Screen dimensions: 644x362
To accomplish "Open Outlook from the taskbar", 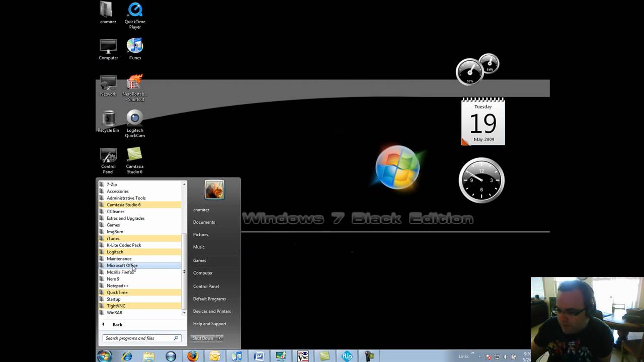I will coord(215,356).
